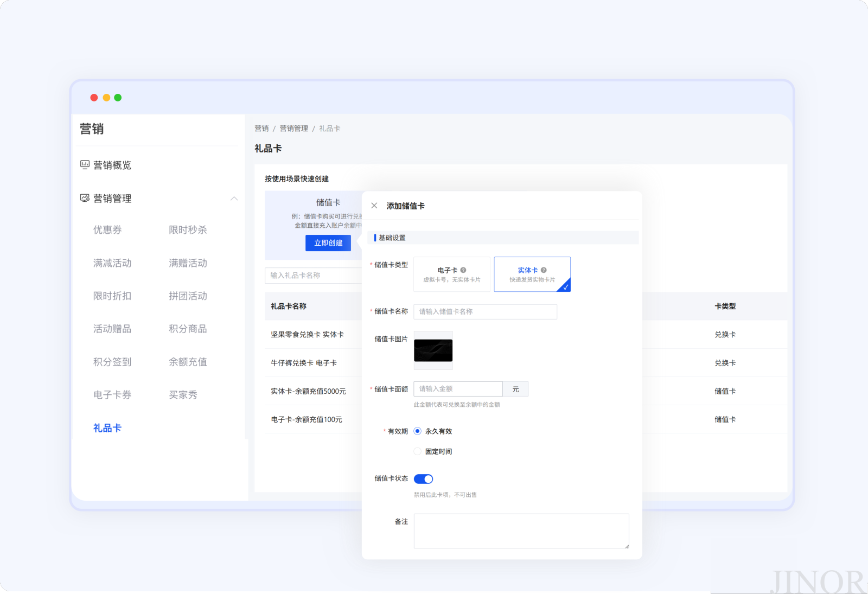Click row 坚果零食兑换卡 实体卡
868x594 pixels.
point(308,335)
